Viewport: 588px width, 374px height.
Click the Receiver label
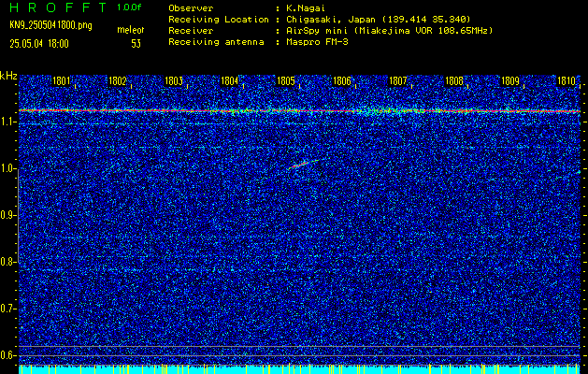(191, 30)
